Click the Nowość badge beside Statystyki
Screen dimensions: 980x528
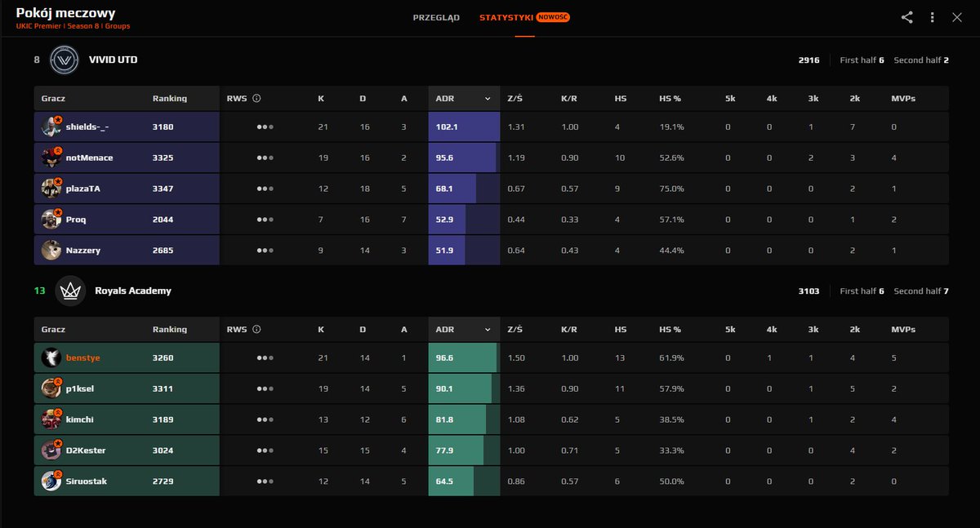pyautogui.click(x=553, y=17)
